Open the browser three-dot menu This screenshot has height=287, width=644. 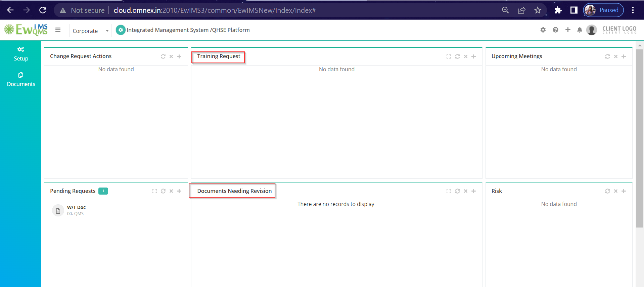click(633, 10)
